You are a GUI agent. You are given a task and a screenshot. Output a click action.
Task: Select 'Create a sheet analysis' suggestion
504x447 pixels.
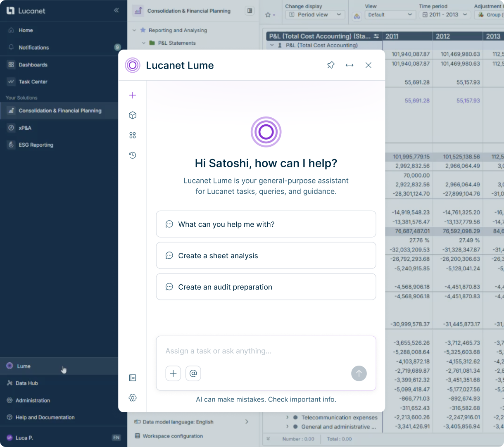coord(266,256)
